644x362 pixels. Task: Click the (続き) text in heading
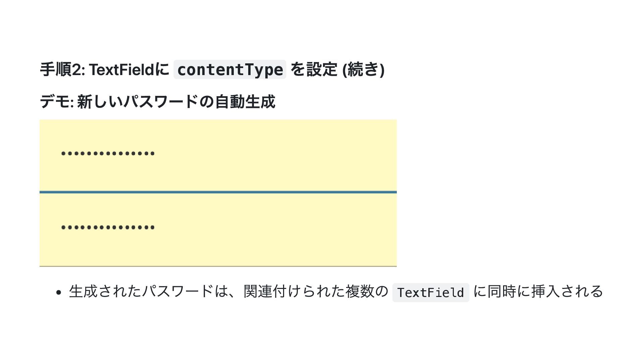(363, 70)
